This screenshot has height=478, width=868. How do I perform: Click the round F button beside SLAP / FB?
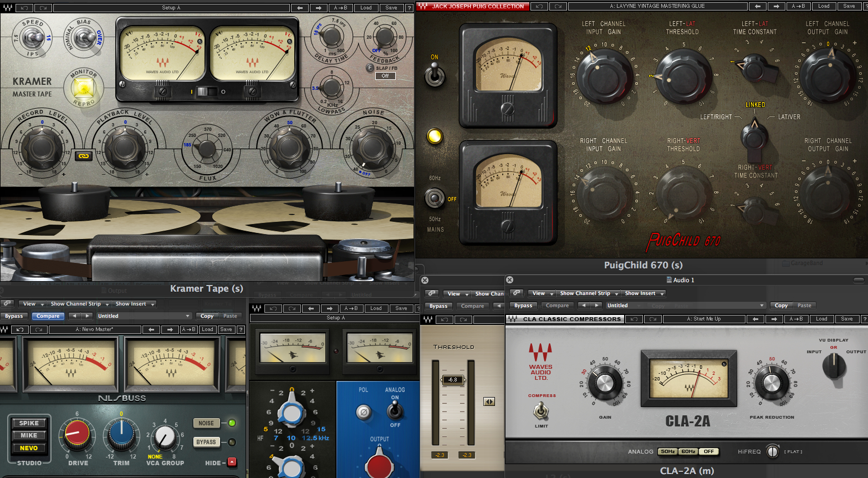(370, 68)
